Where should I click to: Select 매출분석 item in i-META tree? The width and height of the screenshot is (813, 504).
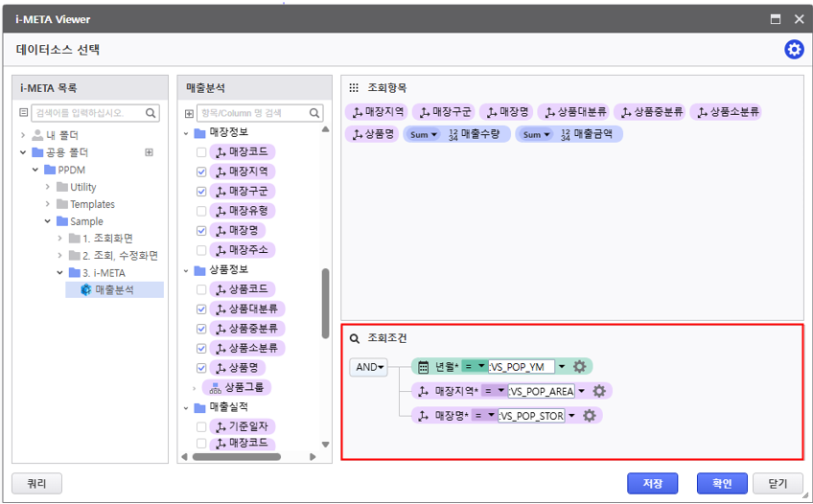pyautogui.click(x=114, y=289)
